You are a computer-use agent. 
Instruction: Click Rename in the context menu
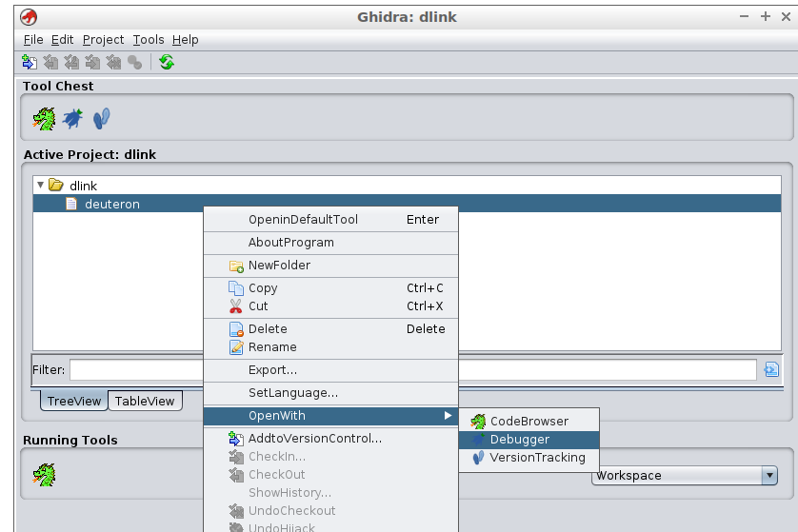[x=272, y=347]
